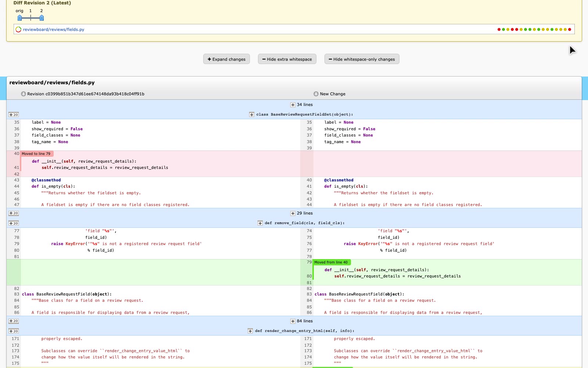
Task: Expand the collapsed 34 lines section
Action: pos(293,105)
